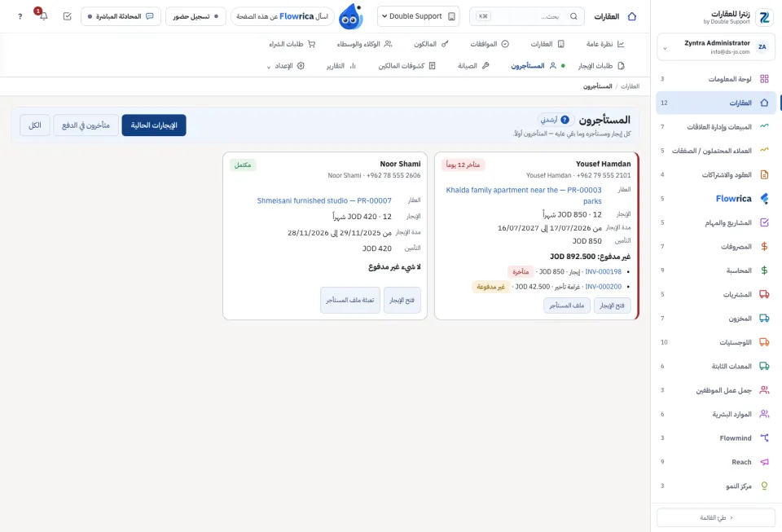Expand the الإعداد settings dropdown
This screenshot has height=532, width=782.
[286, 66]
